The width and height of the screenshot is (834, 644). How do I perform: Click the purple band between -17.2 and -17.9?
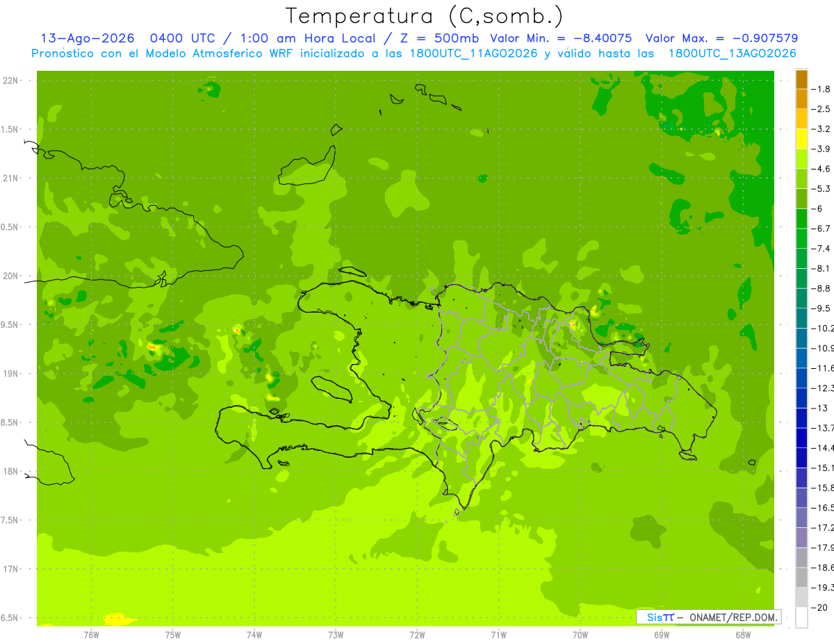[x=801, y=538]
